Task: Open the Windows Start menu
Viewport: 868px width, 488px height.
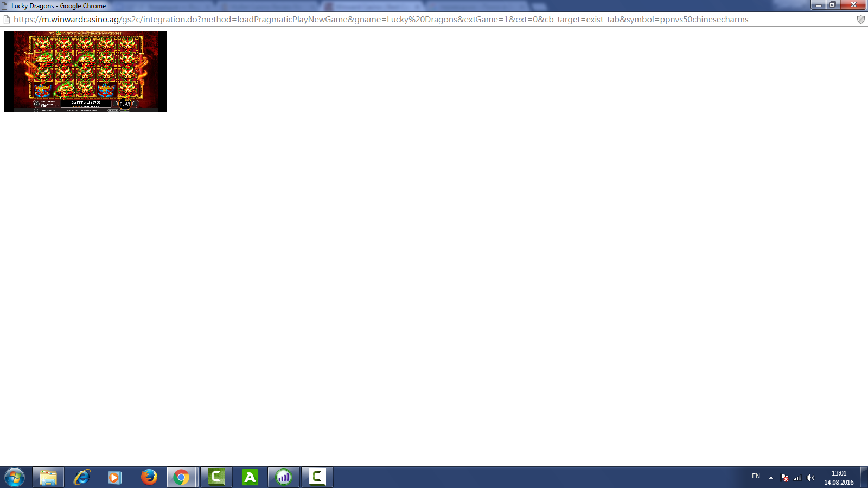Action: 15,477
